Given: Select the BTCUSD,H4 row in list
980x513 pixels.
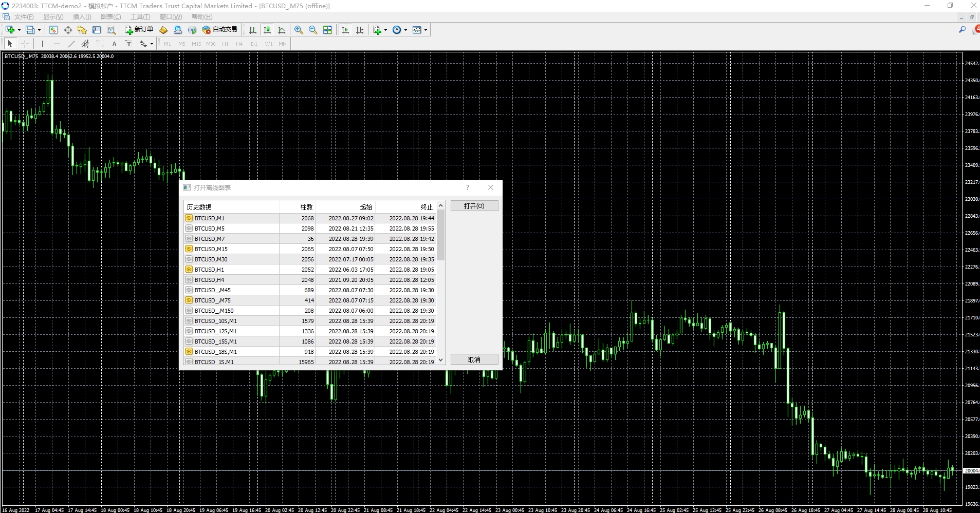Looking at the screenshot, I should 231,280.
